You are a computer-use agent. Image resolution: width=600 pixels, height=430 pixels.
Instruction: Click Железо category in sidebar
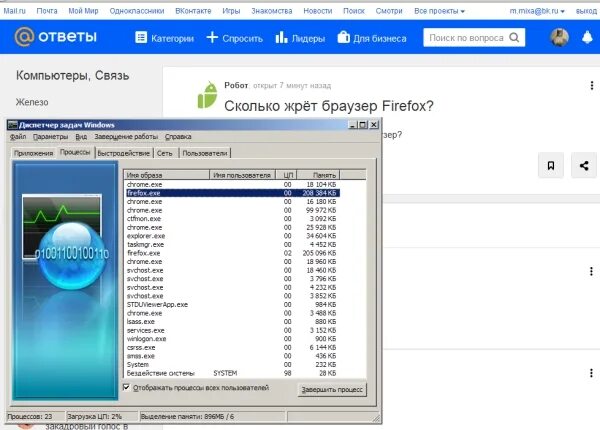click(x=32, y=102)
